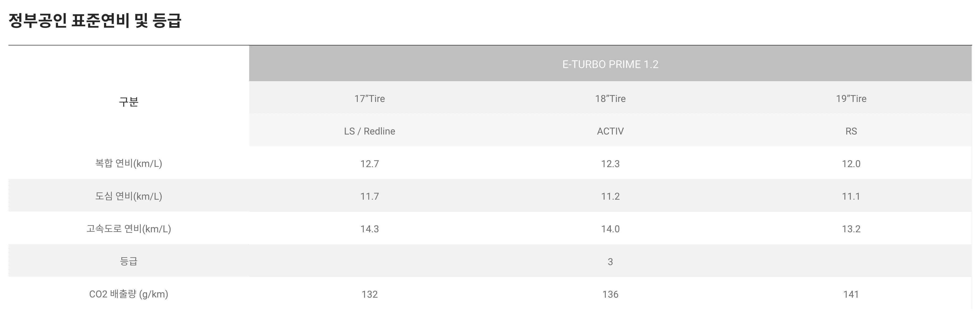The height and width of the screenshot is (320, 980).
Task: Click the 고속도로 연비(km/L) row label
Action: (x=129, y=229)
